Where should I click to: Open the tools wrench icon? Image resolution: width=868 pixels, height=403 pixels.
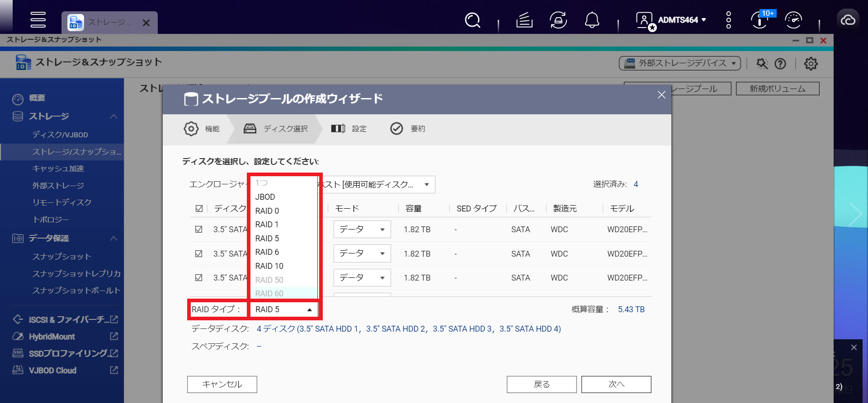point(762,64)
